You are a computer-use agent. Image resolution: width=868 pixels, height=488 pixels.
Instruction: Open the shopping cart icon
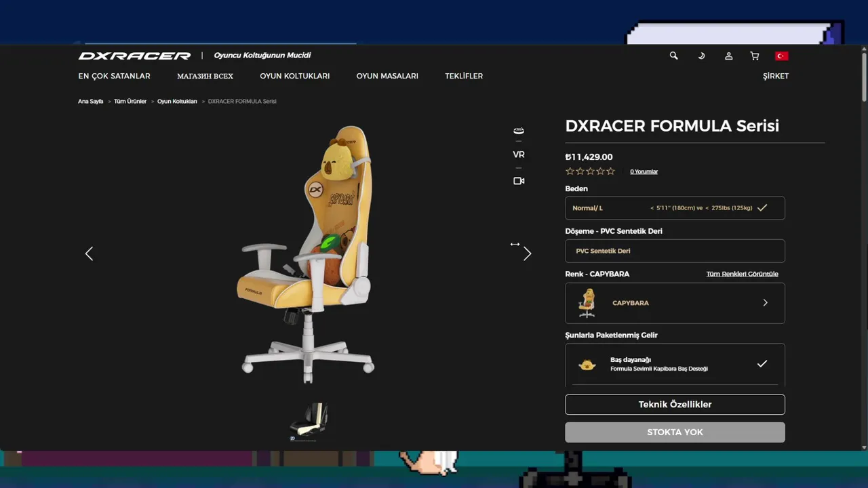point(754,56)
